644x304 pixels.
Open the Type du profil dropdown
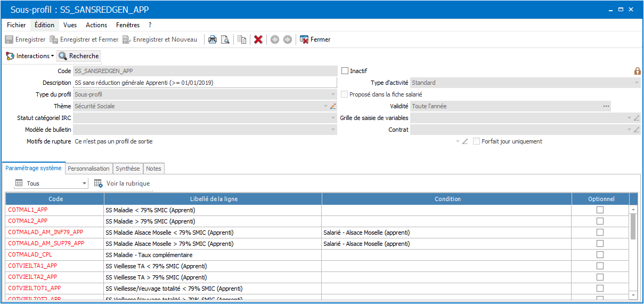(x=333, y=94)
